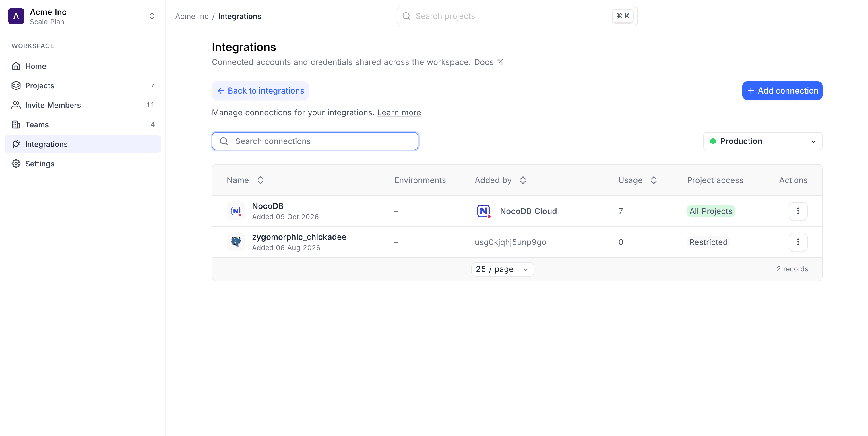Open Projects in the sidebar
Image resolution: width=868 pixels, height=436 pixels.
pyautogui.click(x=83, y=85)
